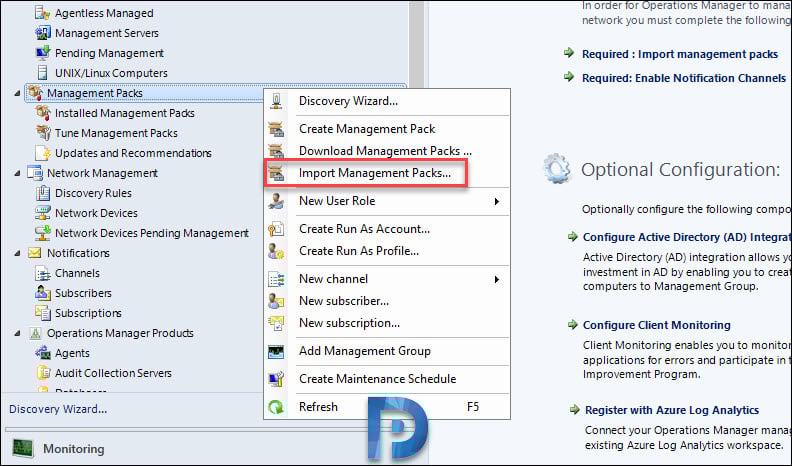Click the Tune Management Packs icon

[x=43, y=133]
